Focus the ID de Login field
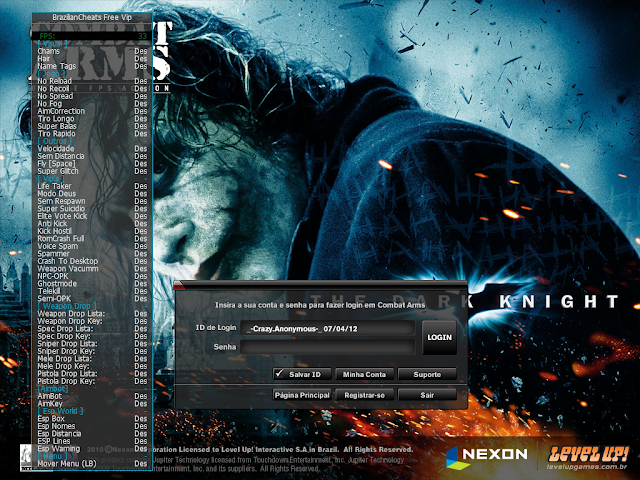Image resolution: width=640 pixels, height=480 pixels. click(x=328, y=329)
